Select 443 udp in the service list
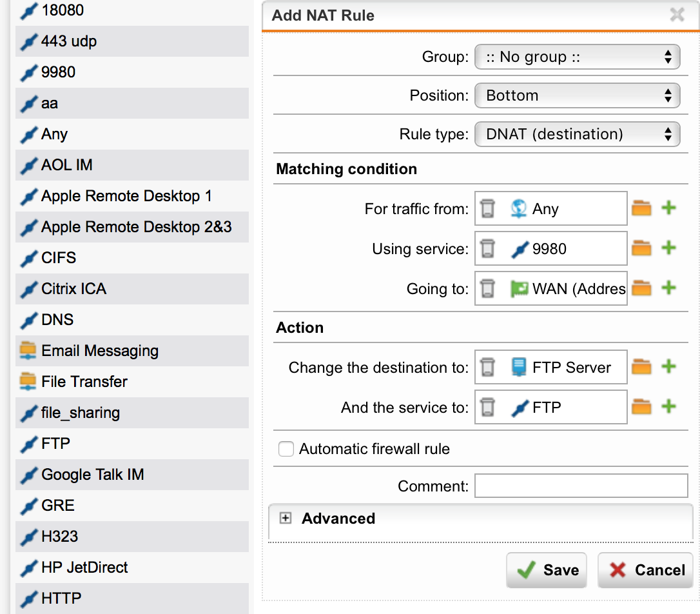 132,41
